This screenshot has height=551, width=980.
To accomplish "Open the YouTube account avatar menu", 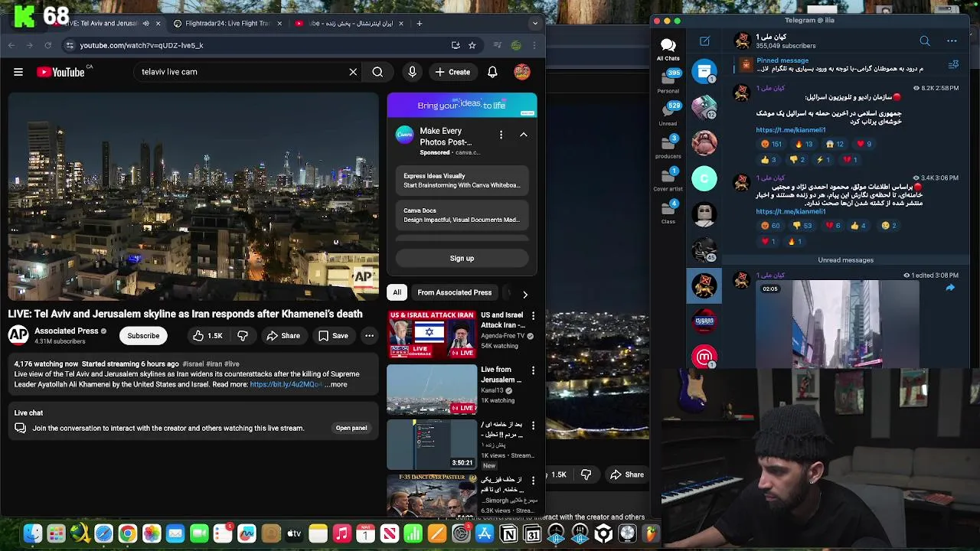I will (522, 72).
